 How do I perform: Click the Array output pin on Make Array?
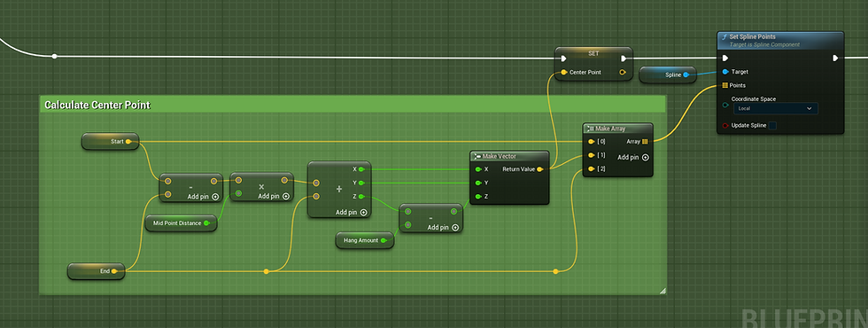645,142
